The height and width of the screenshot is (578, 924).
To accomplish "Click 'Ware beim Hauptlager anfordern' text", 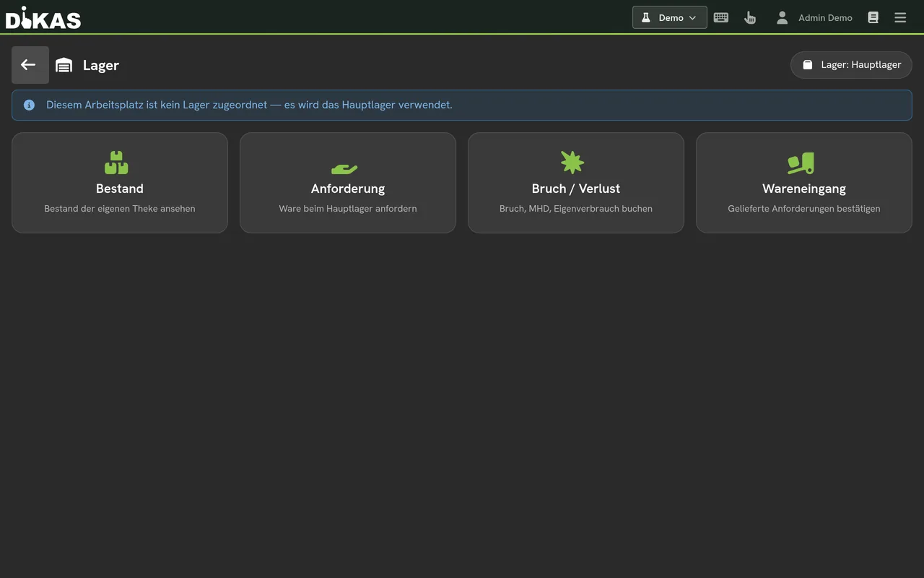I will pyautogui.click(x=348, y=208).
